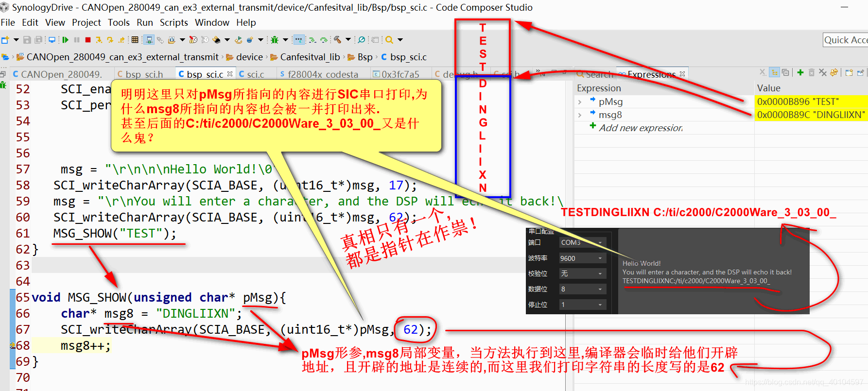Click the hammer Build icon
Viewport: 868px width, 391px height.
pos(337,40)
